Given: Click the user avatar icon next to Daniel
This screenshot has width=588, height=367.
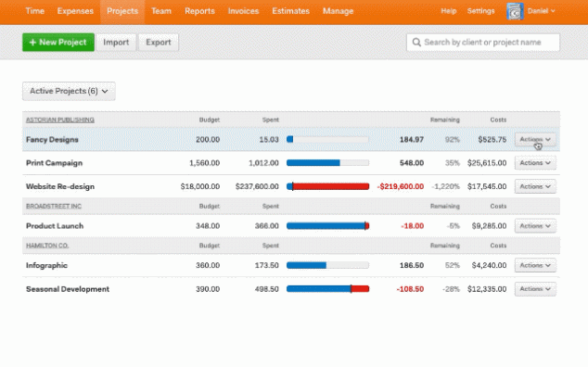Looking at the screenshot, I should point(515,11).
